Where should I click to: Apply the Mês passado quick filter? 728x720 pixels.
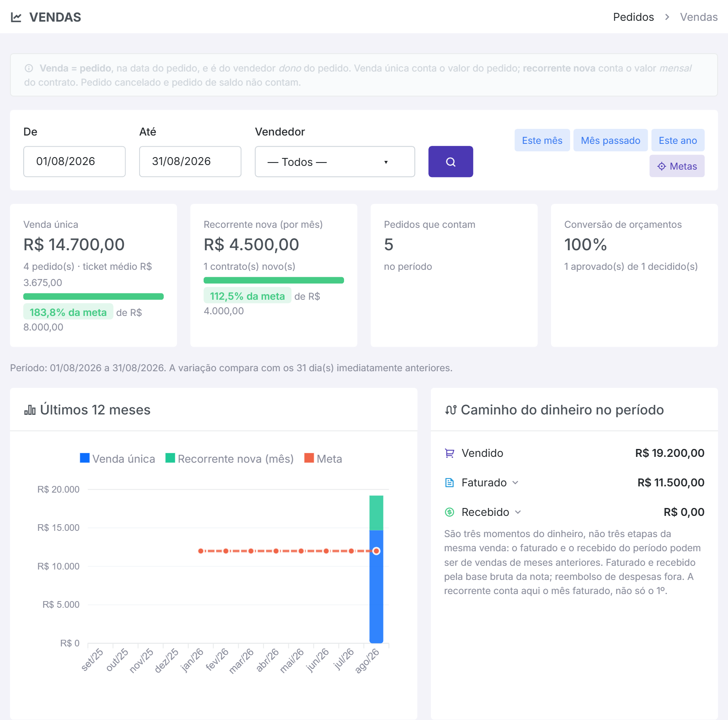point(610,141)
